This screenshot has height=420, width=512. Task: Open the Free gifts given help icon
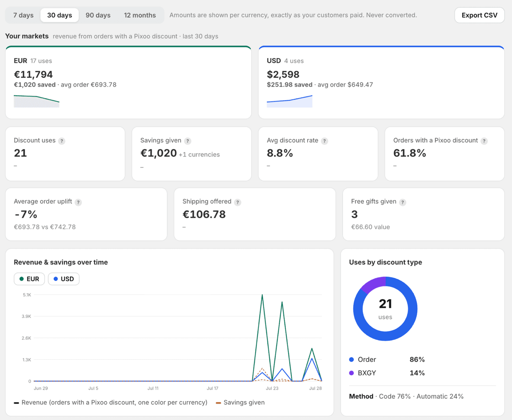403,202
